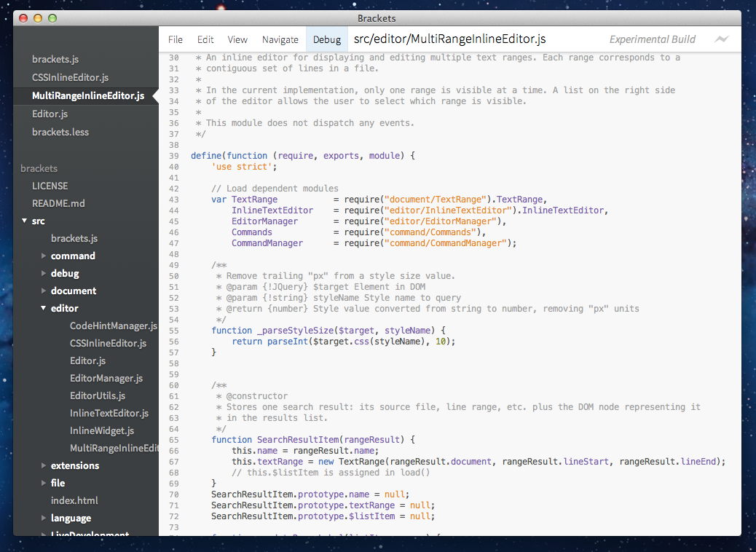Select Editor.js in working files
Viewport: 756px width, 552px height.
pyautogui.click(x=50, y=114)
